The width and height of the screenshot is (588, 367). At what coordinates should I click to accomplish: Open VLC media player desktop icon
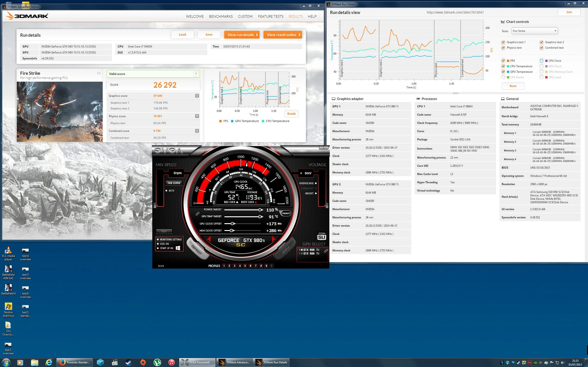click(8, 253)
